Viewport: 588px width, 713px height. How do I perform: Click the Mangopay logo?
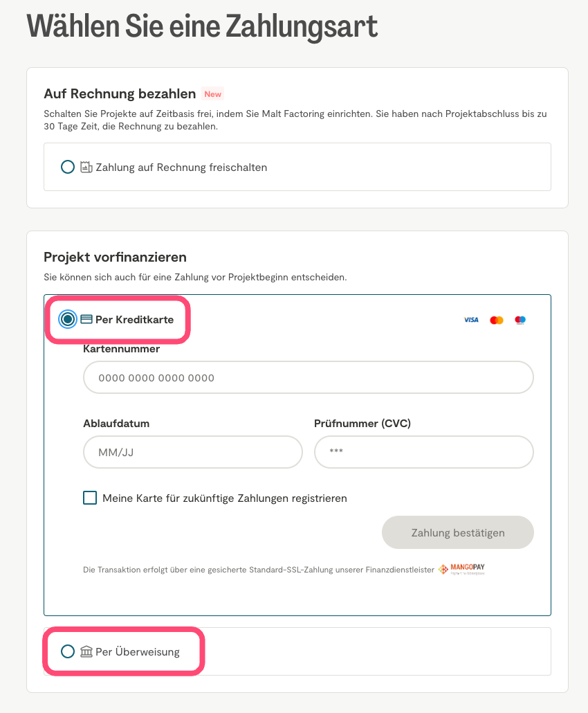461,570
